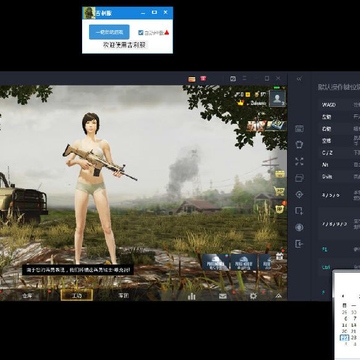The image size is (360, 360).
Task: Select the WASD key mapping row
Action: pos(339,105)
